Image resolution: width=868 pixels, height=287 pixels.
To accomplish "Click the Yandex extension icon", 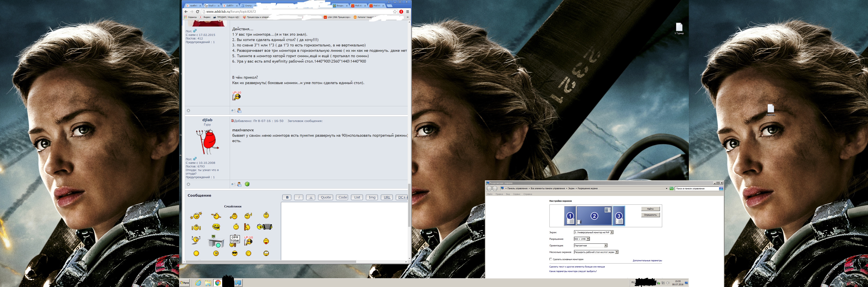I will tap(401, 12).
